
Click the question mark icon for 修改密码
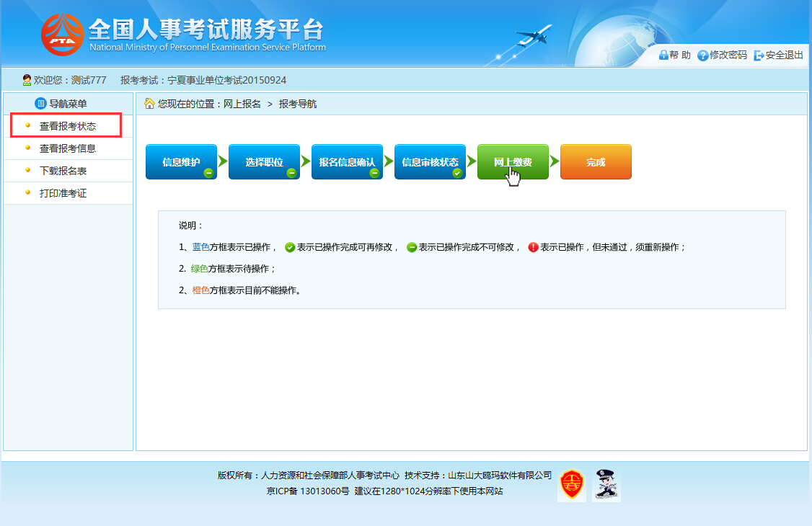702,55
